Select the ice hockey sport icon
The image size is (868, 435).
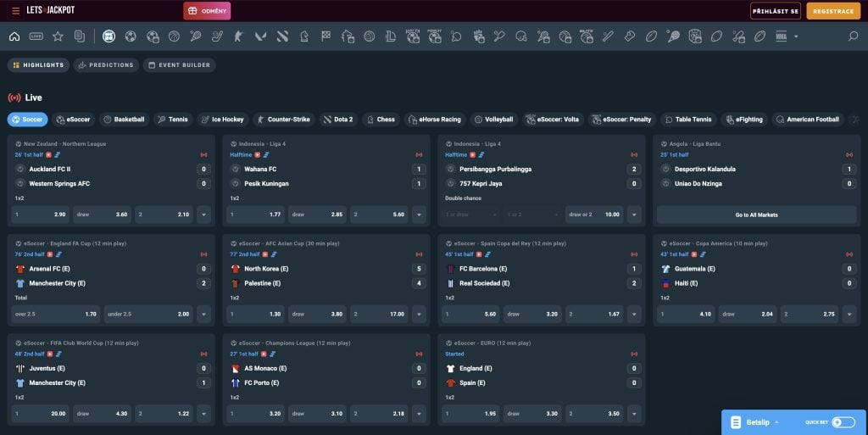[217, 36]
